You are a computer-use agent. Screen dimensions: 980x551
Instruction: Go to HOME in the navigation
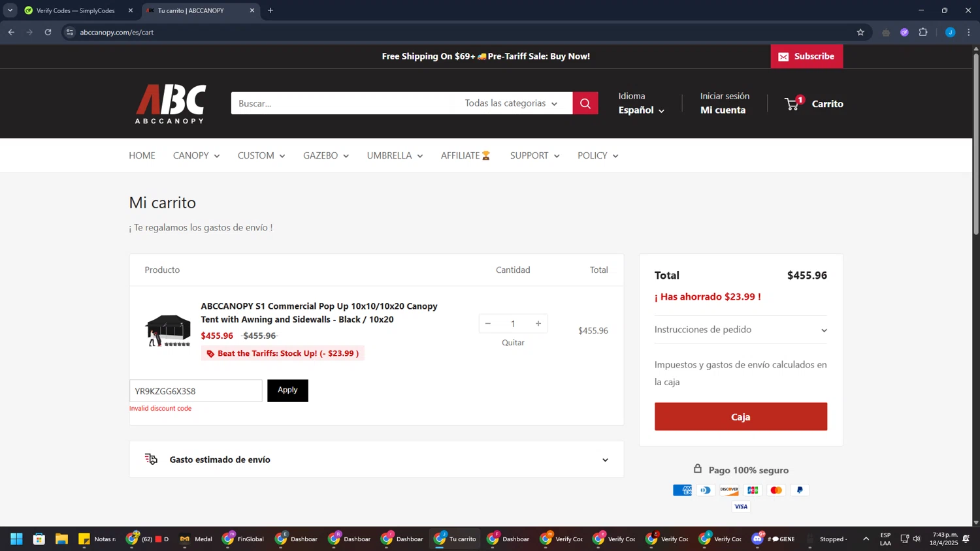click(x=142, y=155)
